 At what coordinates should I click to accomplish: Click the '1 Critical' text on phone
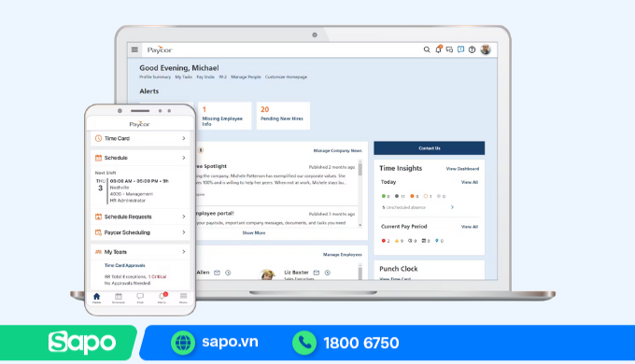coord(157,276)
